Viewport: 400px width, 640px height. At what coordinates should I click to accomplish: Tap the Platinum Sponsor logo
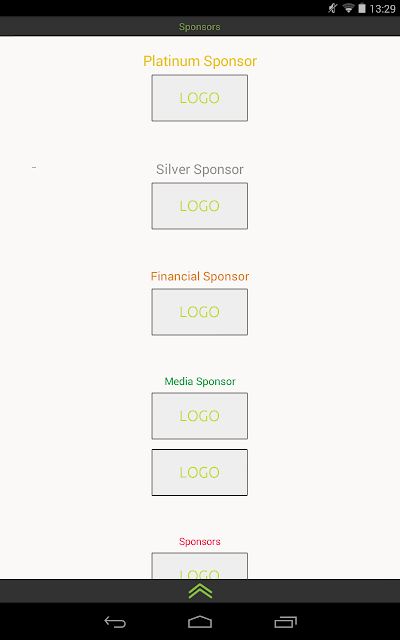[x=200, y=98]
